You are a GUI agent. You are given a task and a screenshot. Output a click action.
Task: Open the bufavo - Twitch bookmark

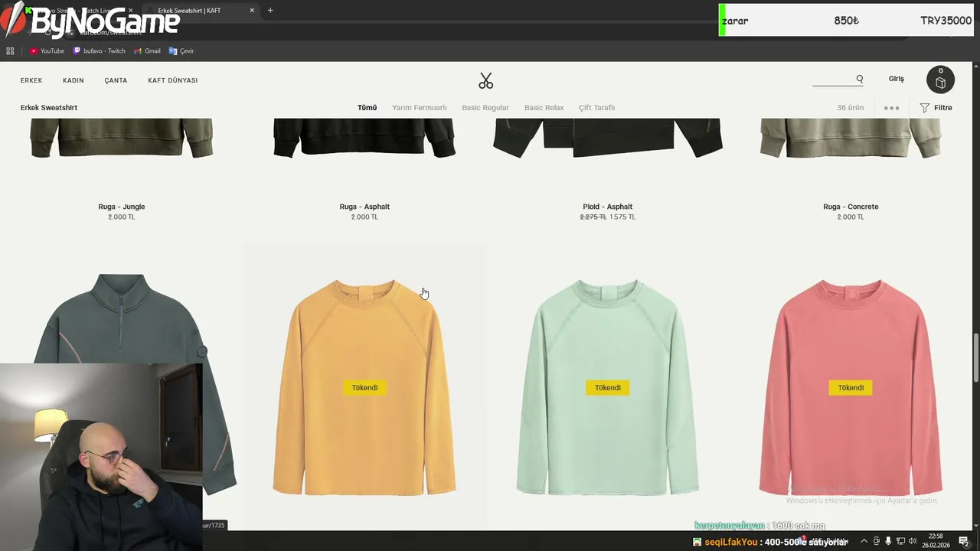[99, 51]
